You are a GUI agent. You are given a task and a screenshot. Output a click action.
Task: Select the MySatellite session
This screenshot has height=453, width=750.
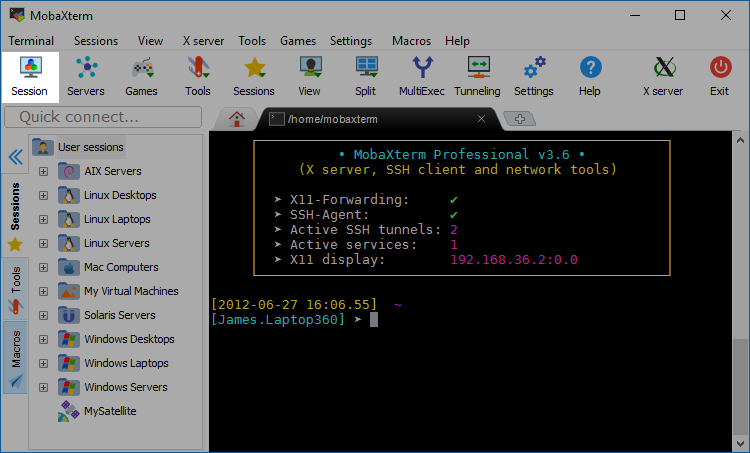pos(110,411)
